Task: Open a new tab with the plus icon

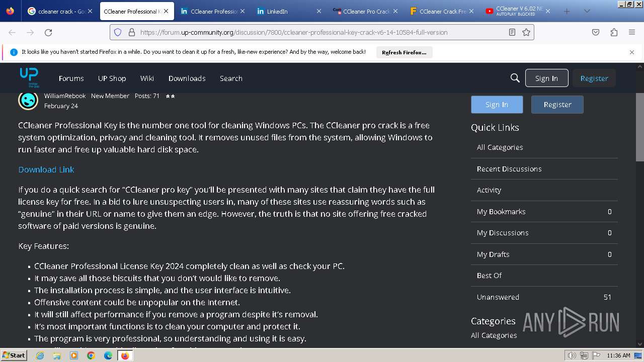Action: point(567,11)
